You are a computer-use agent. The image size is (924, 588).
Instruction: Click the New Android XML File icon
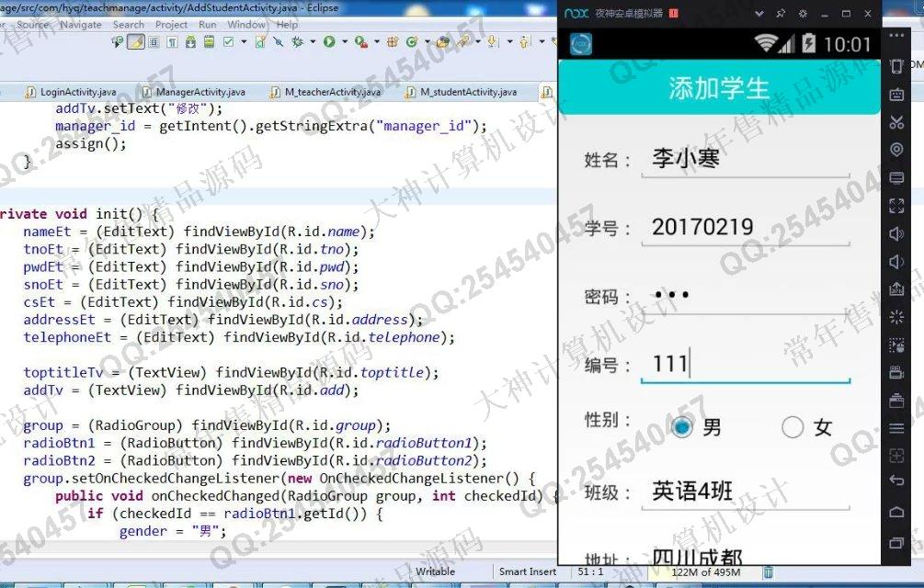260,41
